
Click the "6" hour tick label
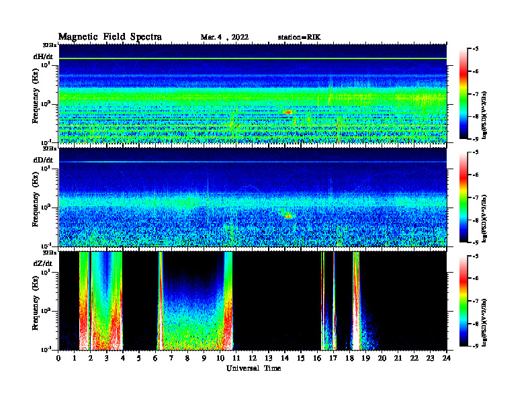(x=155, y=358)
